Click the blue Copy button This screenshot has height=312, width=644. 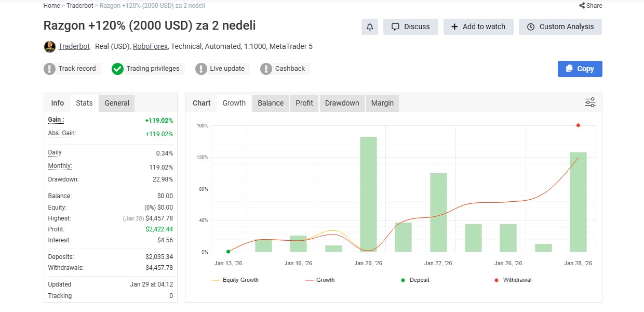(x=580, y=69)
